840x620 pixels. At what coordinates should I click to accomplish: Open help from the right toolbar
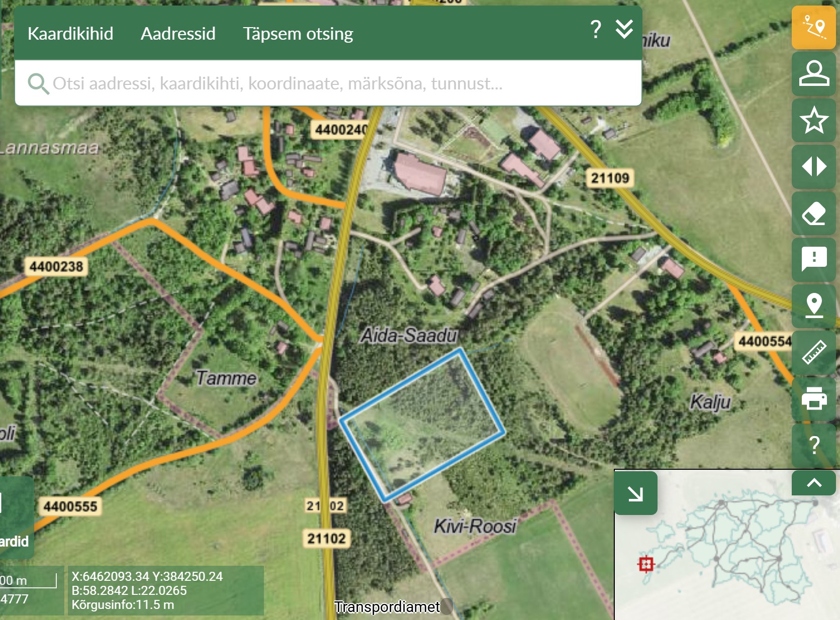[x=813, y=445]
